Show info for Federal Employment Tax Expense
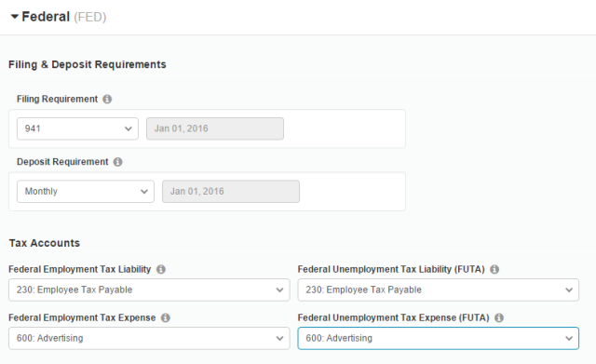Screen dimensions: 596x364 coord(166,317)
